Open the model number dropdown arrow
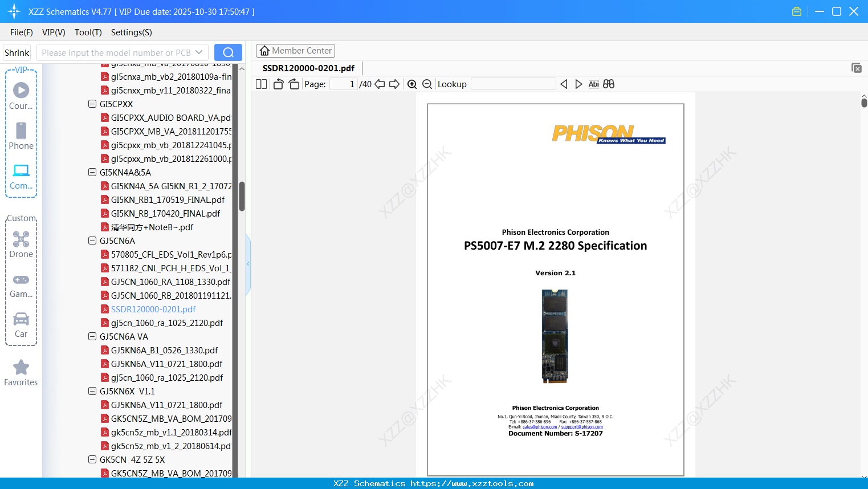The height and width of the screenshot is (489, 868). tap(199, 52)
